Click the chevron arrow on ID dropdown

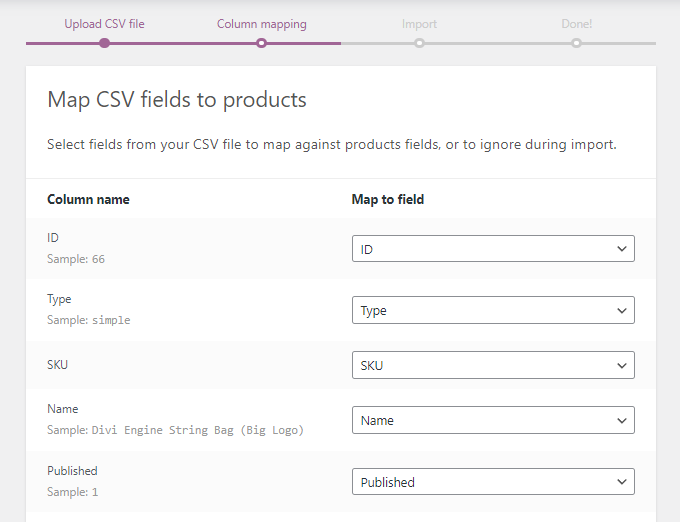622,249
